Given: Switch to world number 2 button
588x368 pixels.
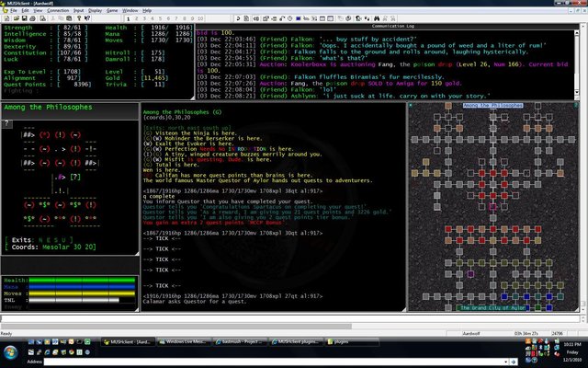Looking at the screenshot, I should [x=136, y=18].
